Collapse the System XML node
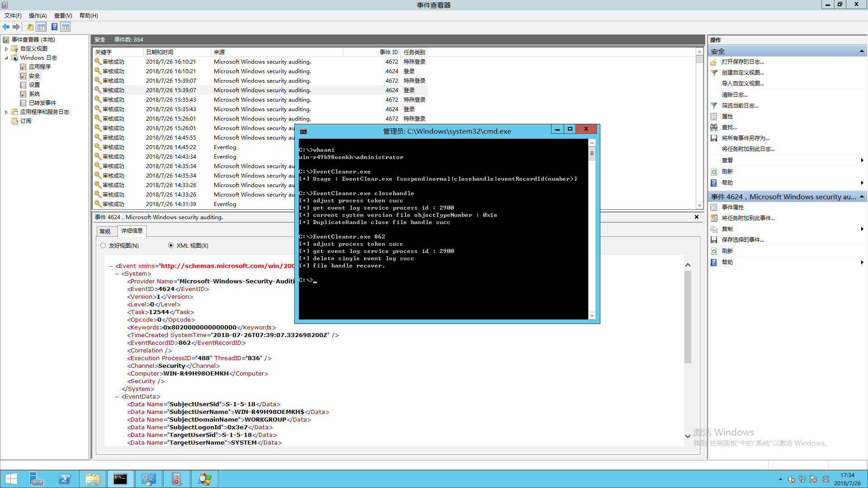The height and width of the screenshot is (488, 868). coord(117,274)
